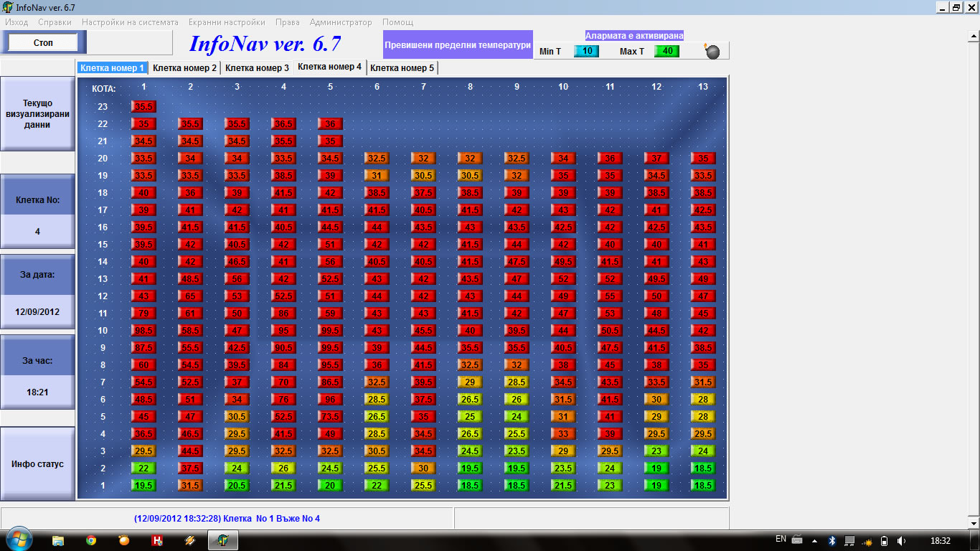Switch to the Клетка номер 1 tab
This screenshot has width=980, height=551.
(113, 68)
